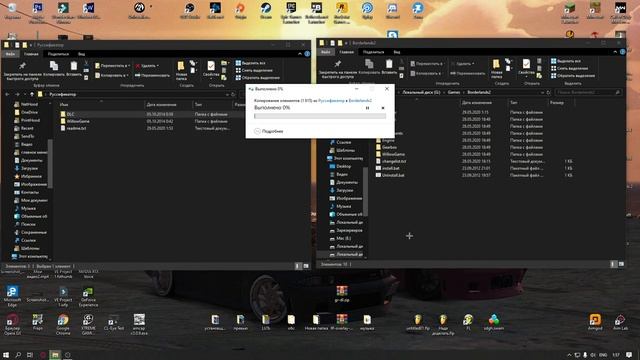Cancel the copy with the X beside pause
The height and width of the screenshot is (360, 640).
383,108
